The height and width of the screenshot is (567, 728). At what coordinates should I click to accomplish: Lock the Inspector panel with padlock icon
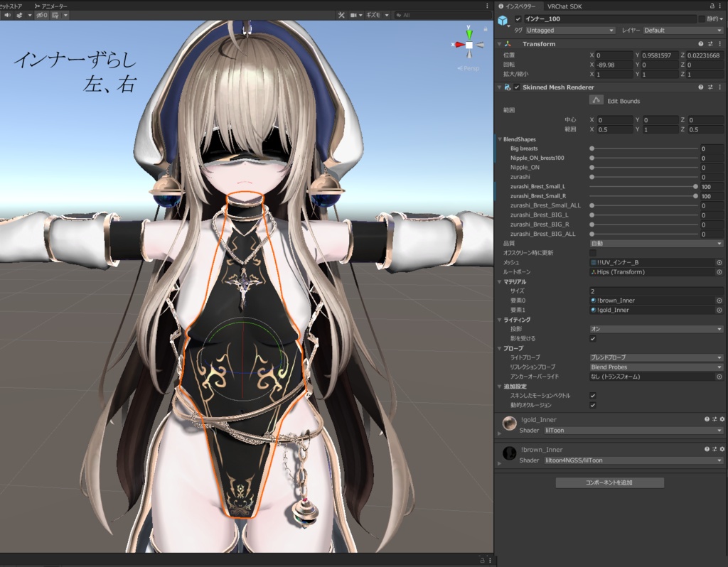tap(712, 6)
